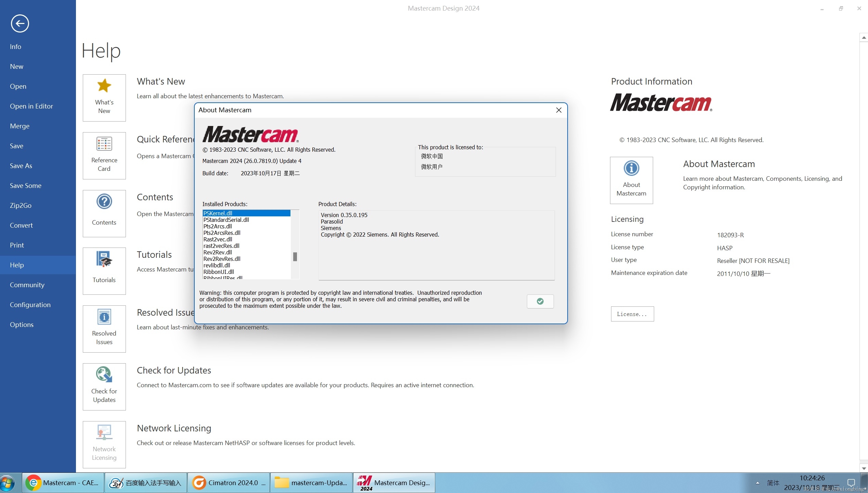The width and height of the screenshot is (868, 493).
Task: Select RibbonUI.dll from installed products
Action: point(218,271)
